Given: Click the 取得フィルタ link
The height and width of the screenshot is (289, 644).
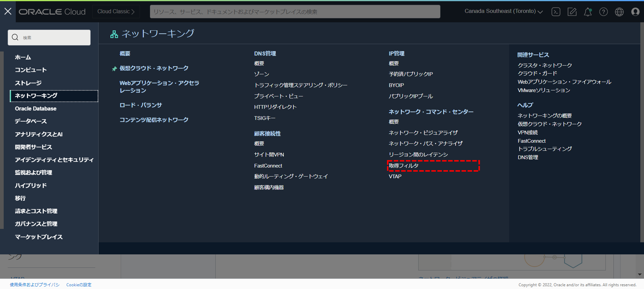Looking at the screenshot, I should tap(404, 165).
